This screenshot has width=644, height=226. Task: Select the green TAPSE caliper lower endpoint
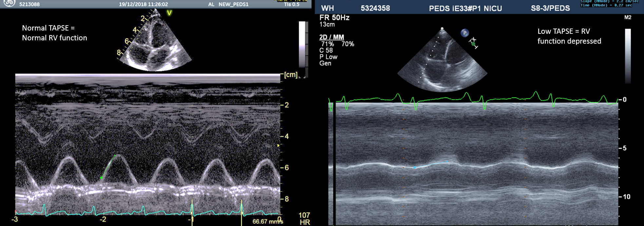coord(102,178)
